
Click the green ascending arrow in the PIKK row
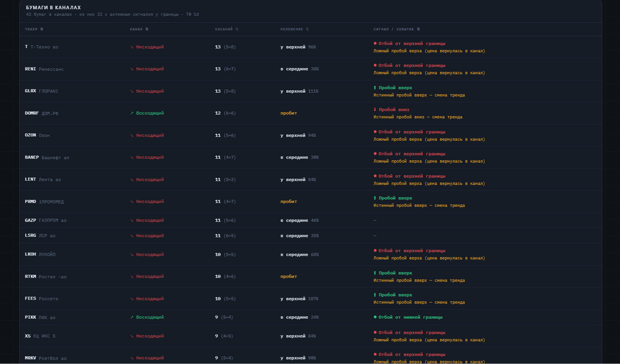[132, 317]
